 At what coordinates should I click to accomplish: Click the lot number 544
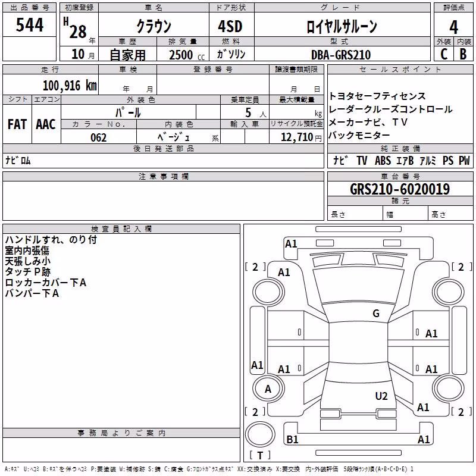29,25
